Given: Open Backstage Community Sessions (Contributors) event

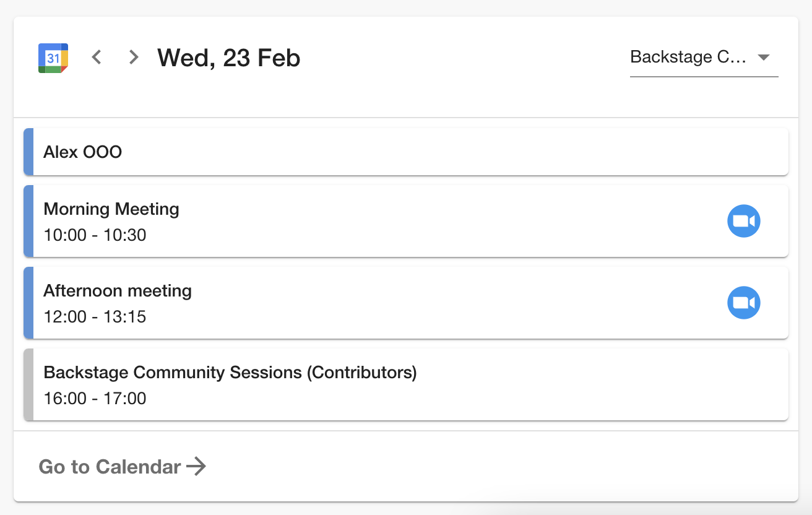Looking at the screenshot, I should click(x=230, y=373).
